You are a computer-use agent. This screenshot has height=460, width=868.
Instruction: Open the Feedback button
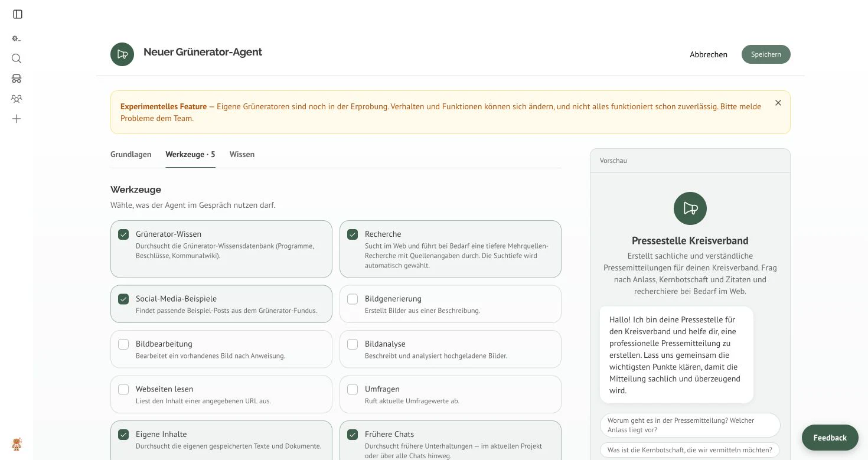pyautogui.click(x=830, y=438)
